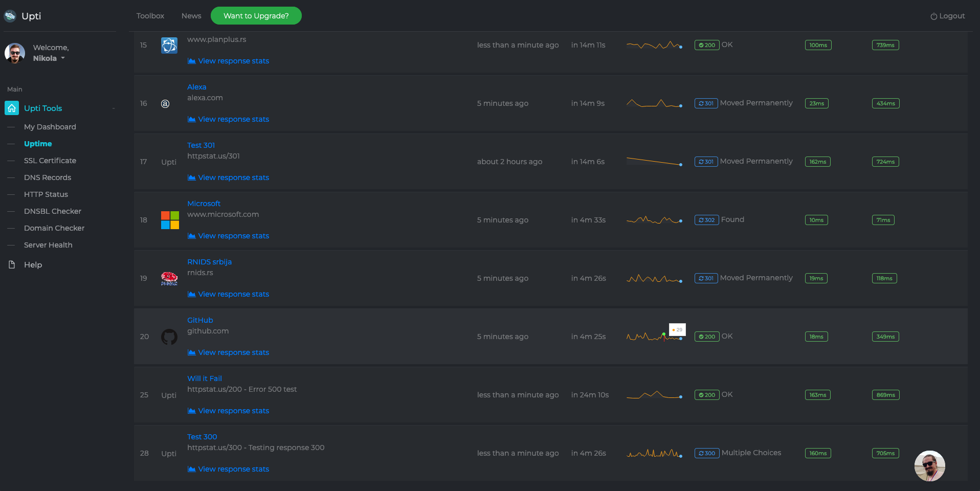Image resolution: width=980 pixels, height=491 pixels.
Task: Open the Help page
Action: pyautogui.click(x=33, y=265)
